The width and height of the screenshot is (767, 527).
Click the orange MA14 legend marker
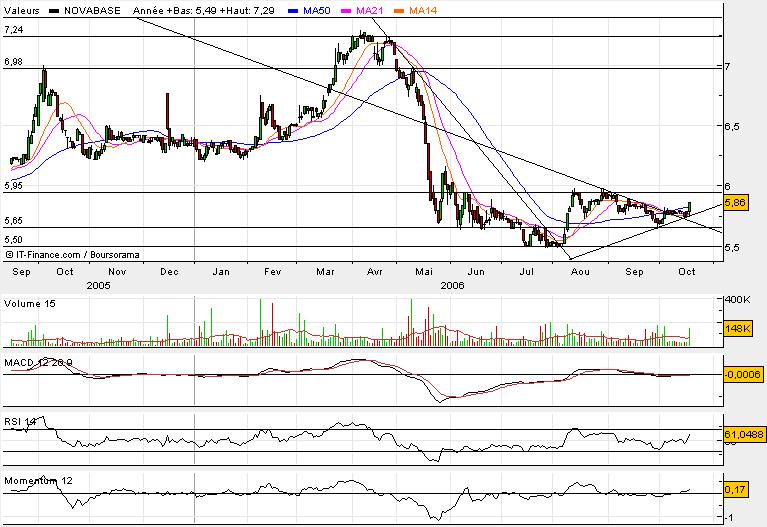coord(399,11)
